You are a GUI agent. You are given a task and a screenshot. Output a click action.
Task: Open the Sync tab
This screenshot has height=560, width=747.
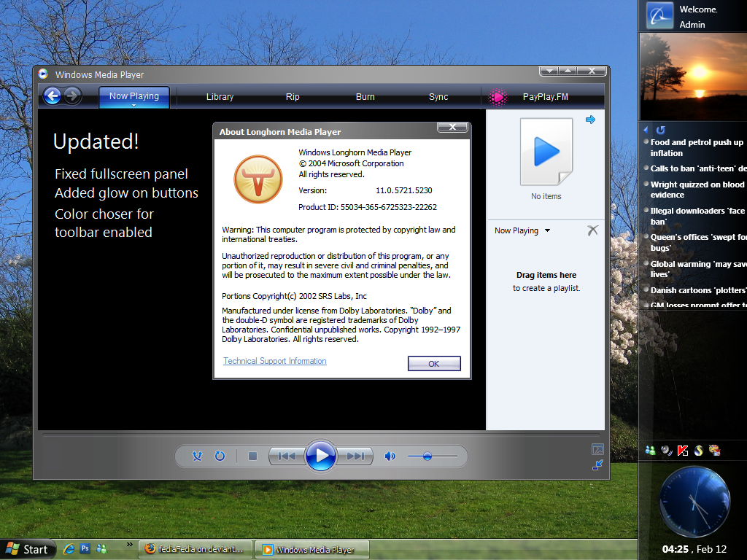[x=438, y=97]
